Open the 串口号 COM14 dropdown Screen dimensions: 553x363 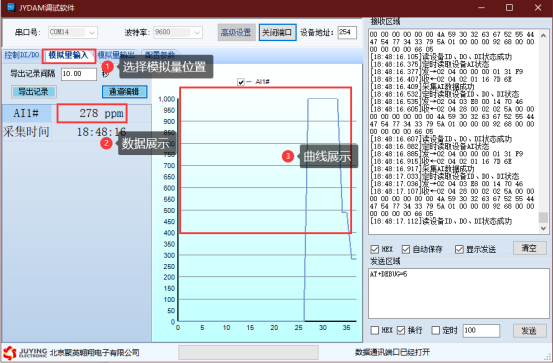tap(73, 32)
